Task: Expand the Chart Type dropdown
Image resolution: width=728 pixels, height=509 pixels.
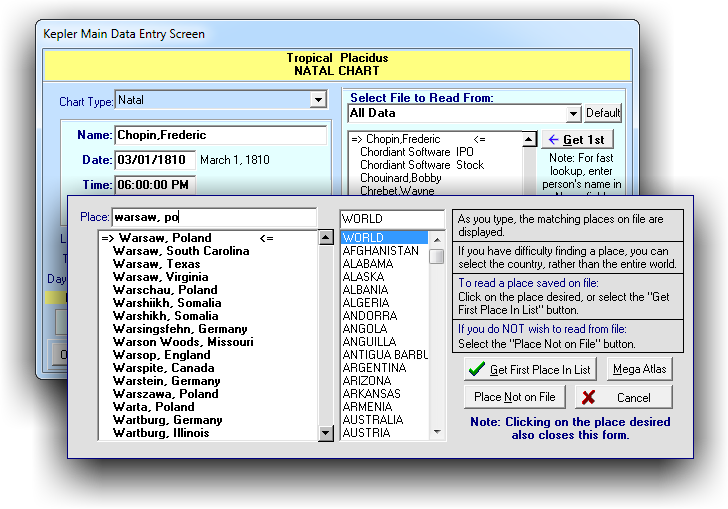Action: [x=318, y=100]
